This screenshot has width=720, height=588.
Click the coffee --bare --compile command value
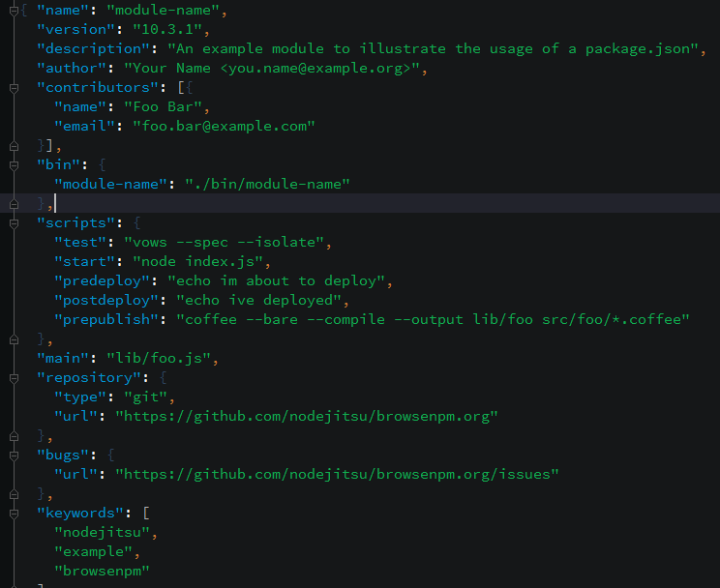[433, 320]
